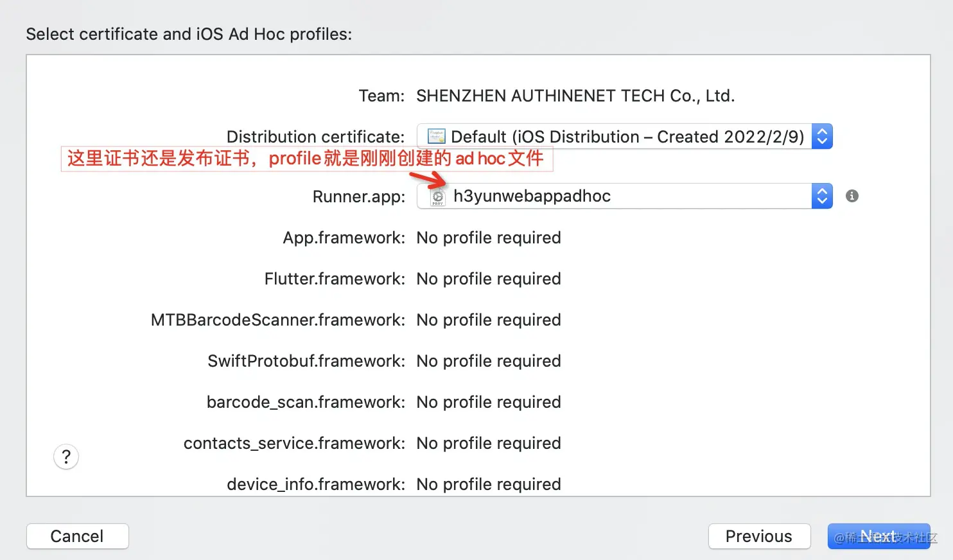The image size is (953, 560).
Task: Click the Flutter.framework row label
Action: (335, 279)
